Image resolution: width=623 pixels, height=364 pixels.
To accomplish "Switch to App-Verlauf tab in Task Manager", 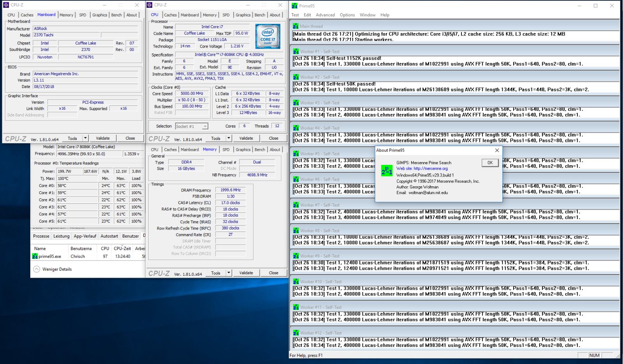I will click(x=85, y=236).
